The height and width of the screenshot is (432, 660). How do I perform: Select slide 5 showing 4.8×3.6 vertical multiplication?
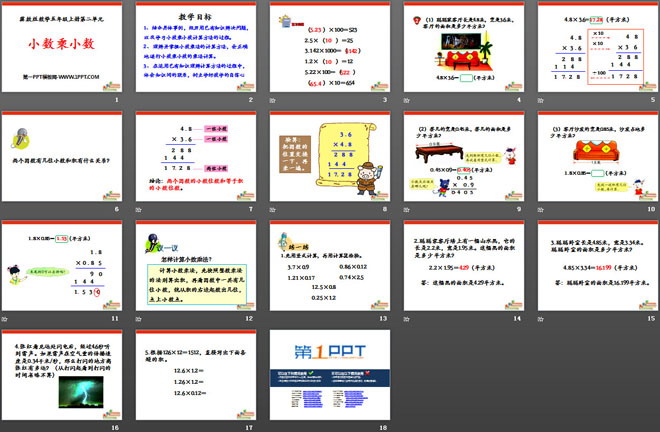click(x=593, y=48)
